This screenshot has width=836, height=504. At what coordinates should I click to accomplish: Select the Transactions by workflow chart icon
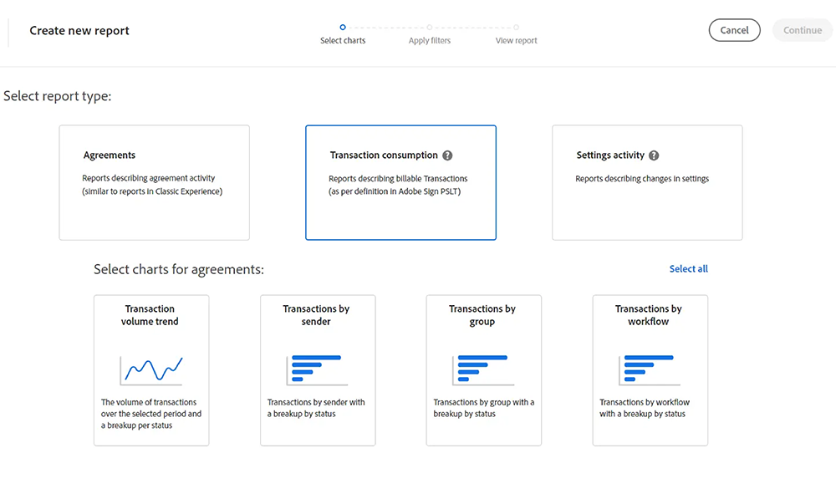coord(649,369)
